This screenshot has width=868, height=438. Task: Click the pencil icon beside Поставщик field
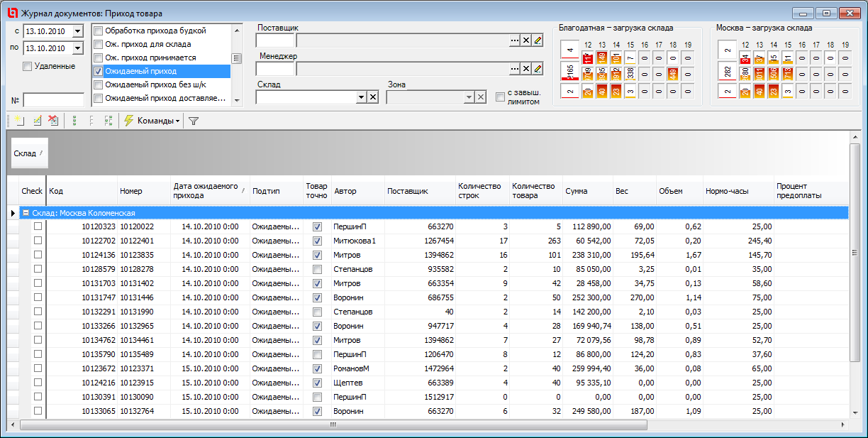pos(538,41)
